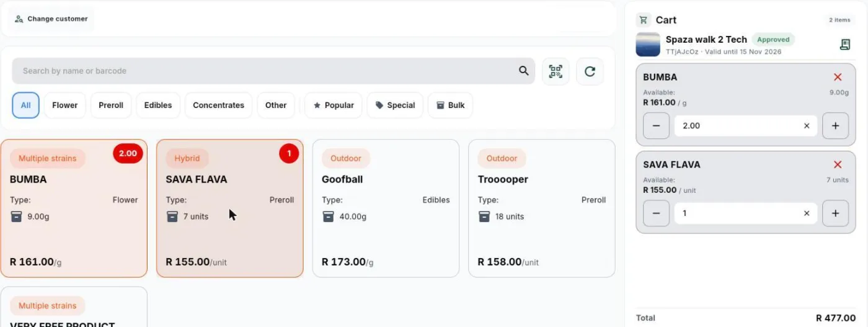Viewport: 868px width, 327px height.
Task: Click the Multiple strains tag on BUMBA
Action: point(48,158)
